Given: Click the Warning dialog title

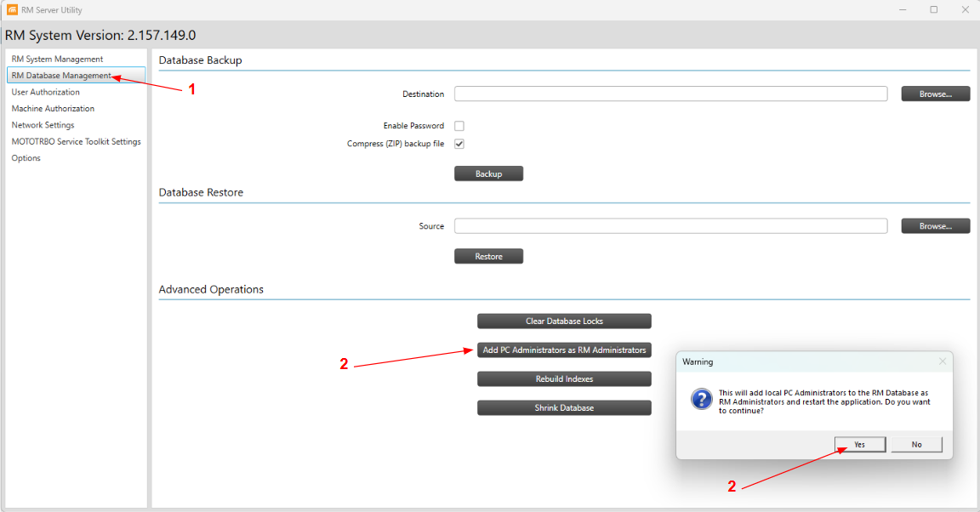Looking at the screenshot, I should (x=698, y=361).
